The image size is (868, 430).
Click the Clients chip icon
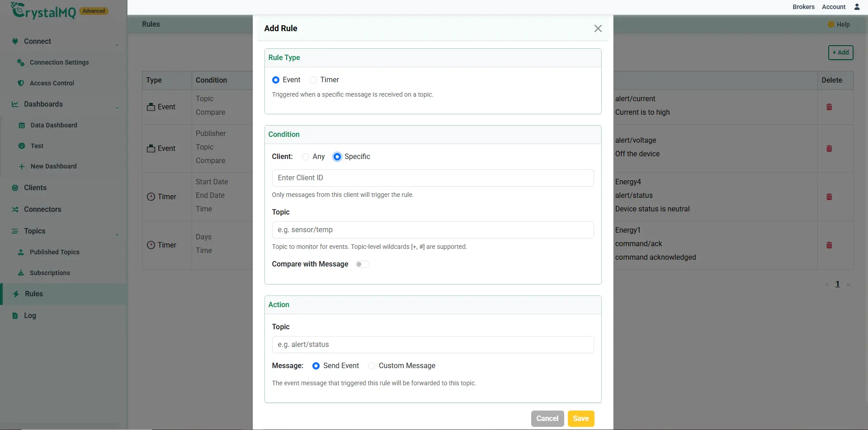point(15,187)
